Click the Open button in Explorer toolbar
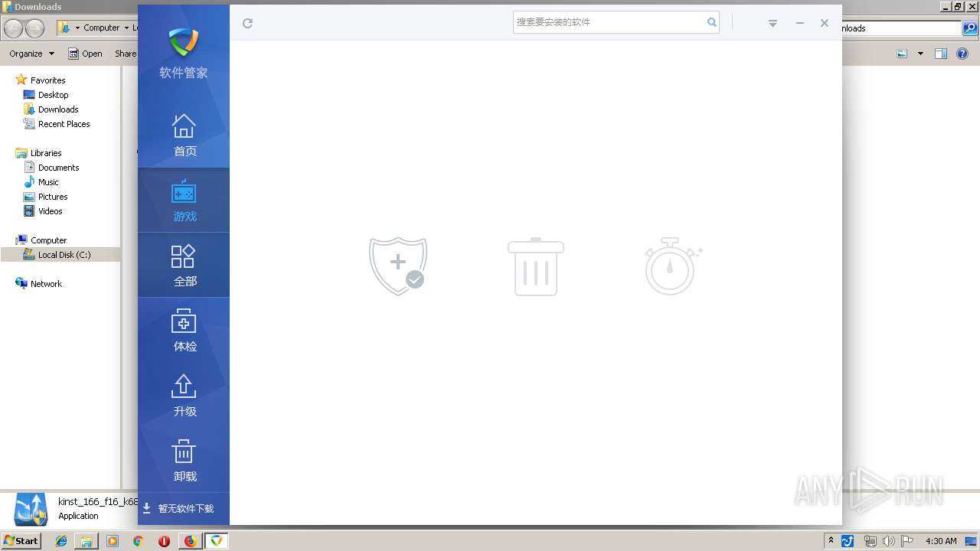The width and height of the screenshot is (980, 551). pyautogui.click(x=85, y=54)
